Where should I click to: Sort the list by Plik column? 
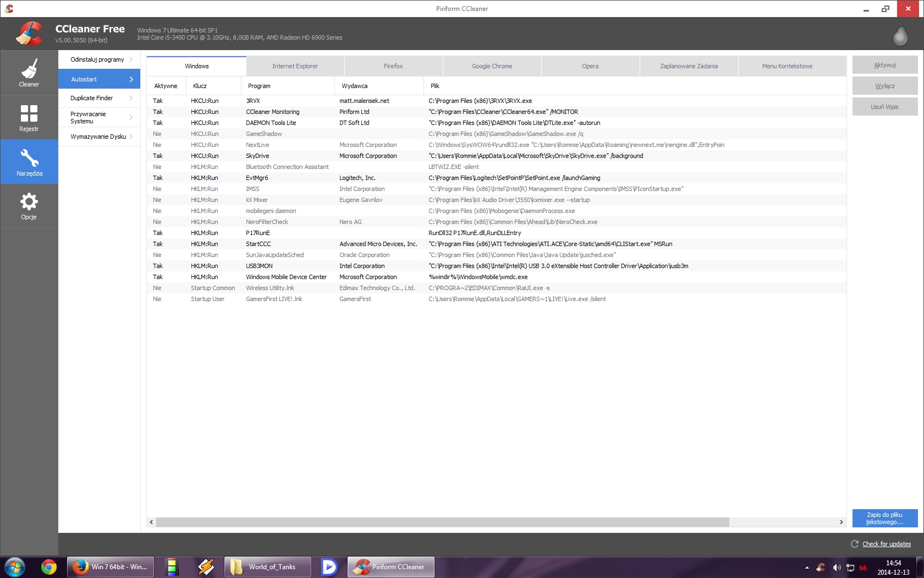pyautogui.click(x=635, y=86)
